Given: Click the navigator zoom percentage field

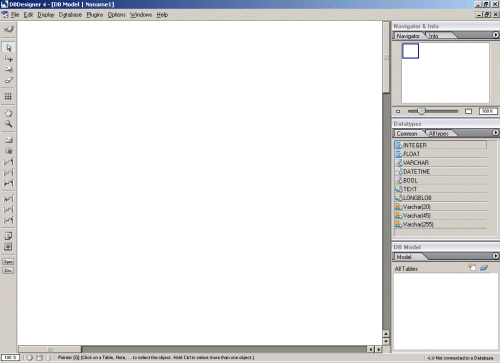Looking at the screenshot, I should tap(488, 111).
